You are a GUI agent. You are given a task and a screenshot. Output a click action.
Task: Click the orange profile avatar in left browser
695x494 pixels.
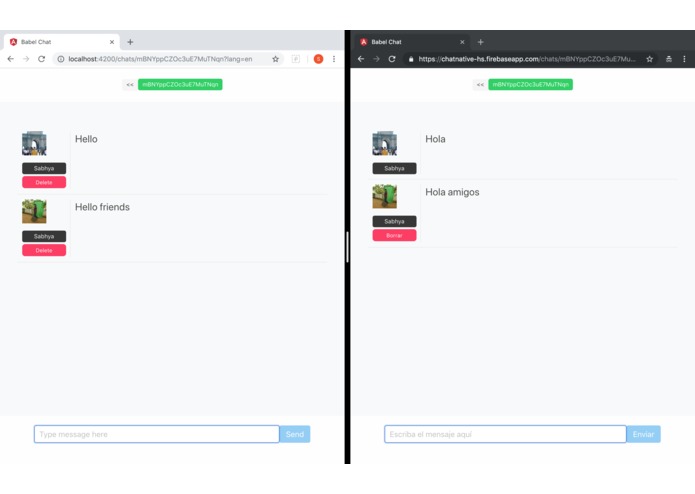(x=318, y=59)
